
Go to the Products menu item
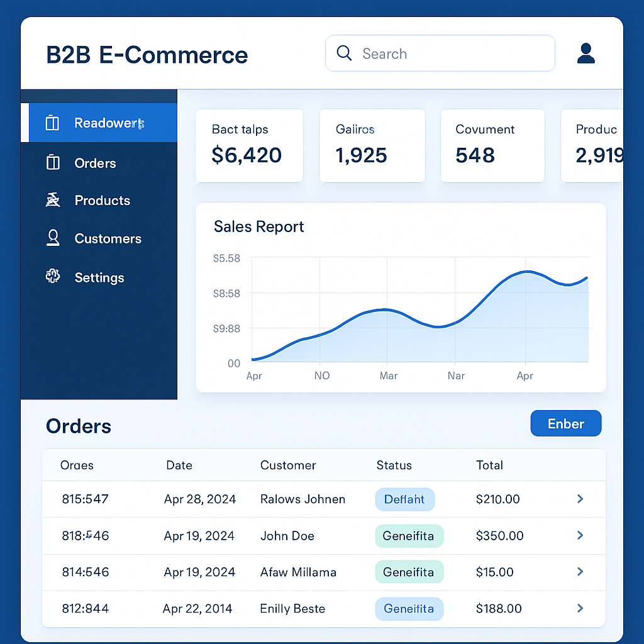(x=99, y=201)
